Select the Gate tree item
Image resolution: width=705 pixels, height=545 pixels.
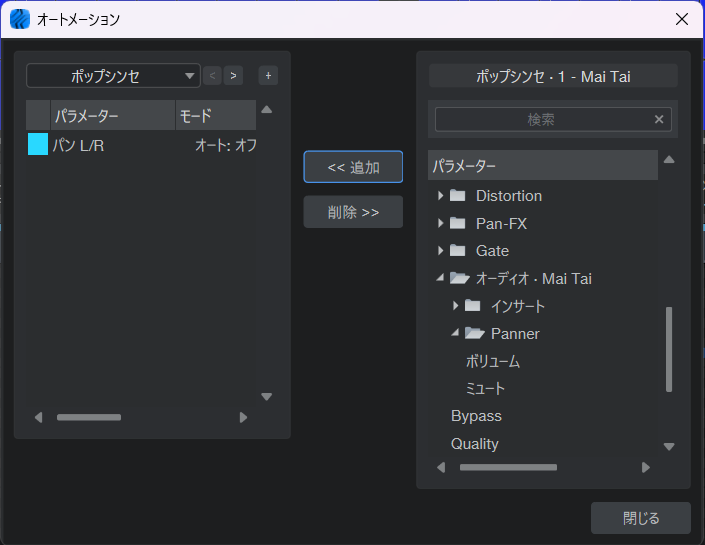point(492,251)
